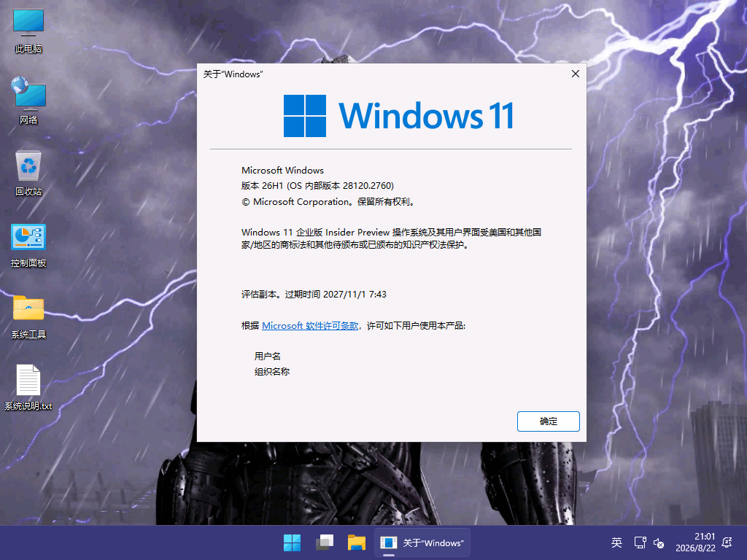Open notification bell in system tray
Image resolution: width=747 pixels, height=560 pixels.
727,542
